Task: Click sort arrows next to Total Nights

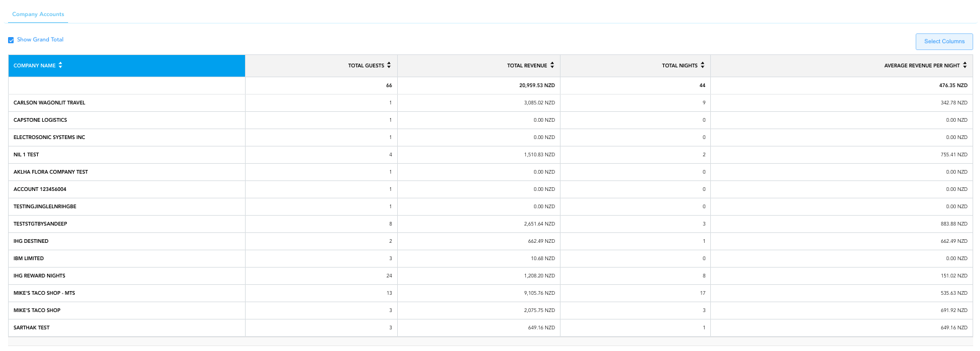Action: coord(703,66)
